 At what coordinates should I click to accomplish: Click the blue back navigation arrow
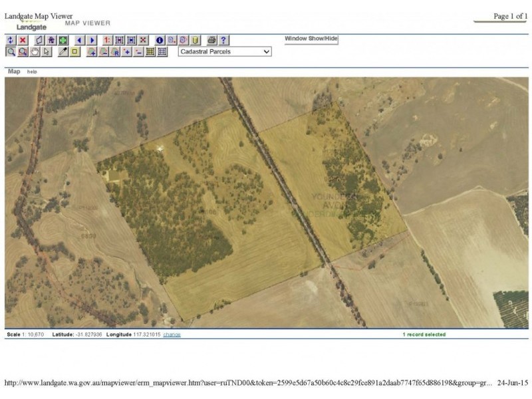(x=80, y=40)
